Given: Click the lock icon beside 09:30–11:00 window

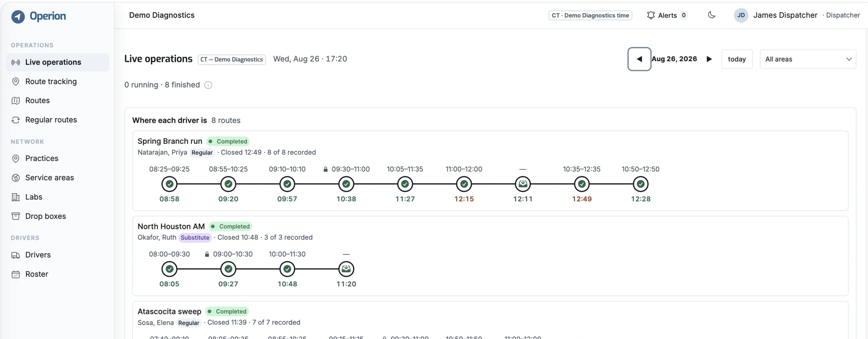Looking at the screenshot, I should 325,169.
